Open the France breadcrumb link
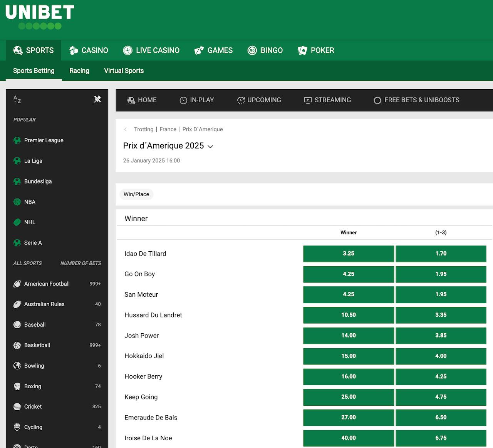The height and width of the screenshot is (448, 493). pyautogui.click(x=168, y=129)
